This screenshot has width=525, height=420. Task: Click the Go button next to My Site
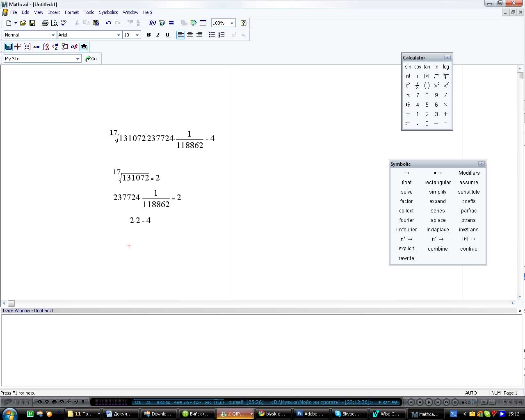pos(91,59)
